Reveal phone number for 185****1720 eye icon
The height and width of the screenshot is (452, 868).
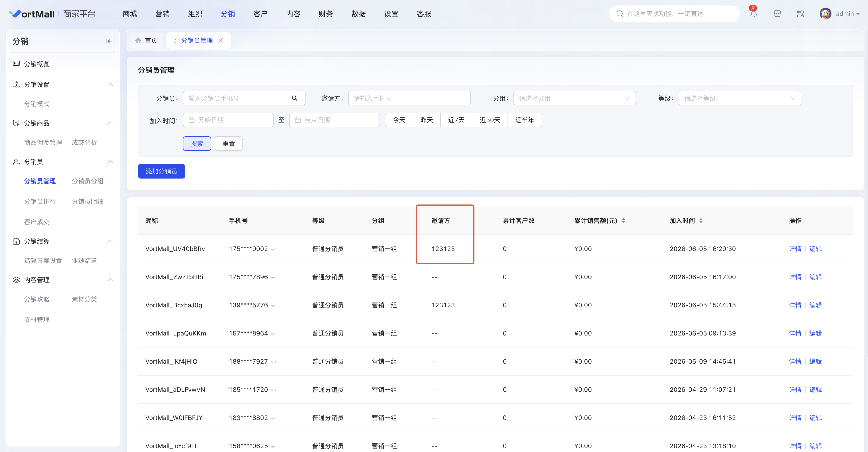click(x=273, y=390)
